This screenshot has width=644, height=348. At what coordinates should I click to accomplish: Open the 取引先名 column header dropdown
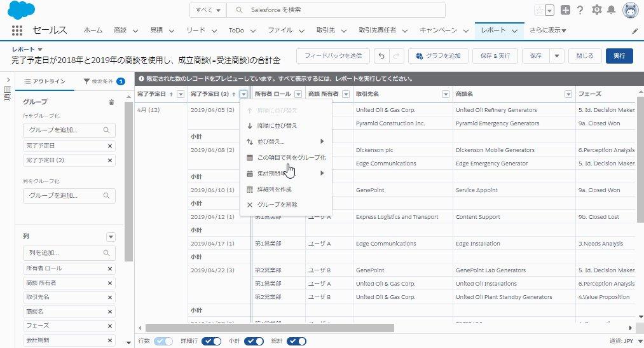(x=445, y=95)
